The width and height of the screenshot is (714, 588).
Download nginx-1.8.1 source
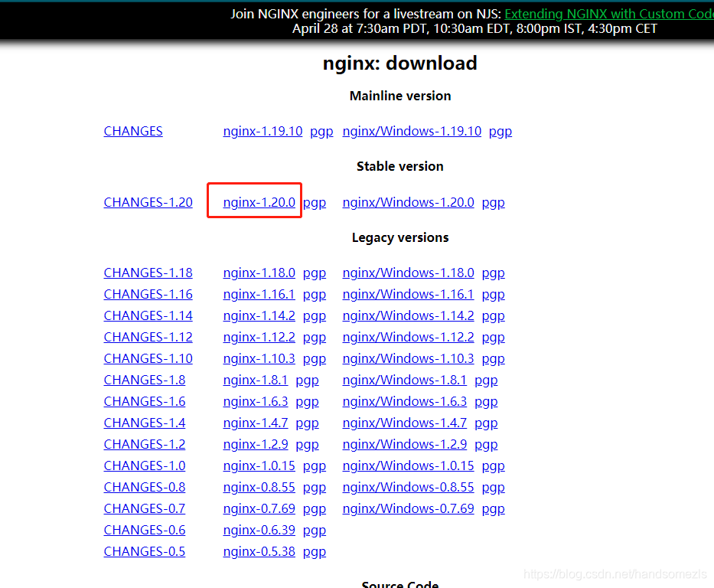256,380
